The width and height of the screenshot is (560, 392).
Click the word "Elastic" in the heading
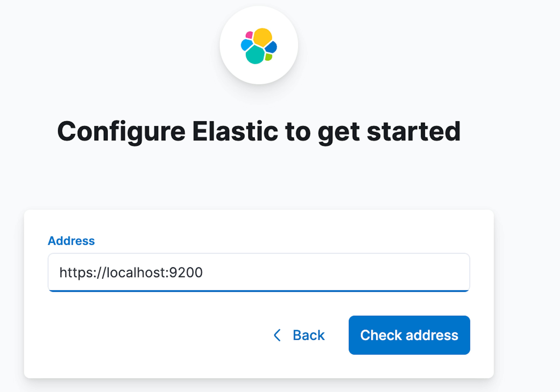point(235,131)
